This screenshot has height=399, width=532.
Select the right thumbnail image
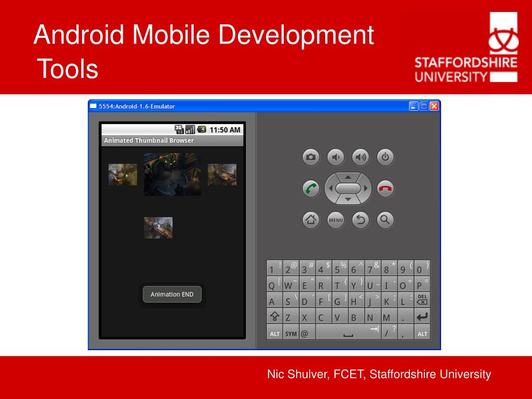click(222, 175)
